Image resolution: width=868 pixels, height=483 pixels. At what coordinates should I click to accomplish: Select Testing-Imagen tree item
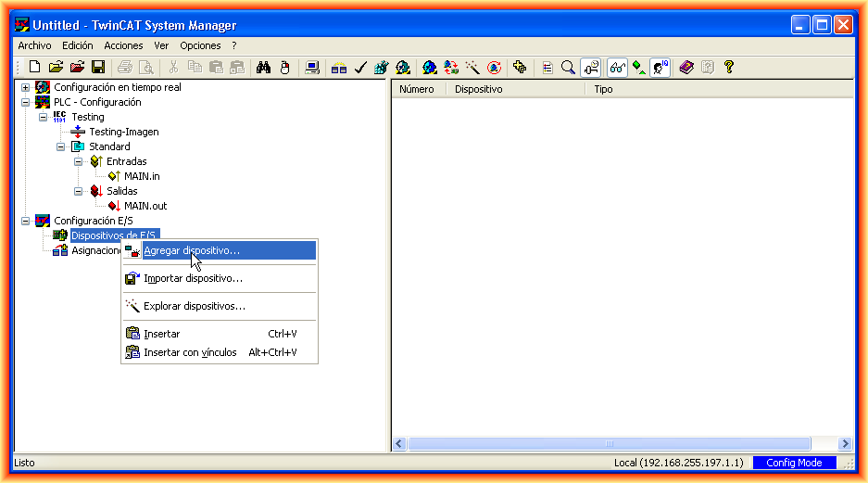coord(123,132)
